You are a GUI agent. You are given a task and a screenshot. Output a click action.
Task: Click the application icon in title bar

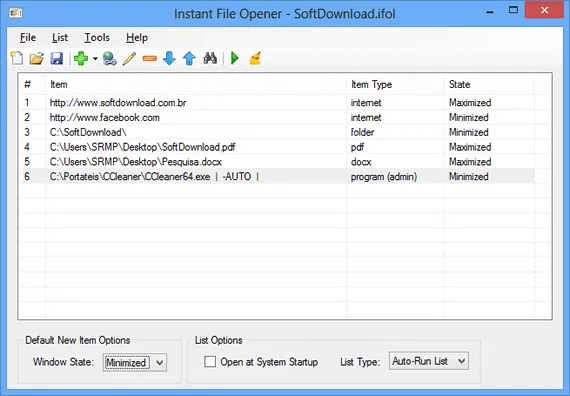pos(16,13)
